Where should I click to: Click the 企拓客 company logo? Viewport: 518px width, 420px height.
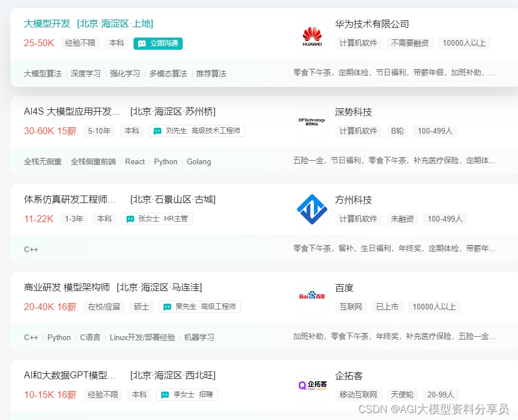tap(312, 385)
